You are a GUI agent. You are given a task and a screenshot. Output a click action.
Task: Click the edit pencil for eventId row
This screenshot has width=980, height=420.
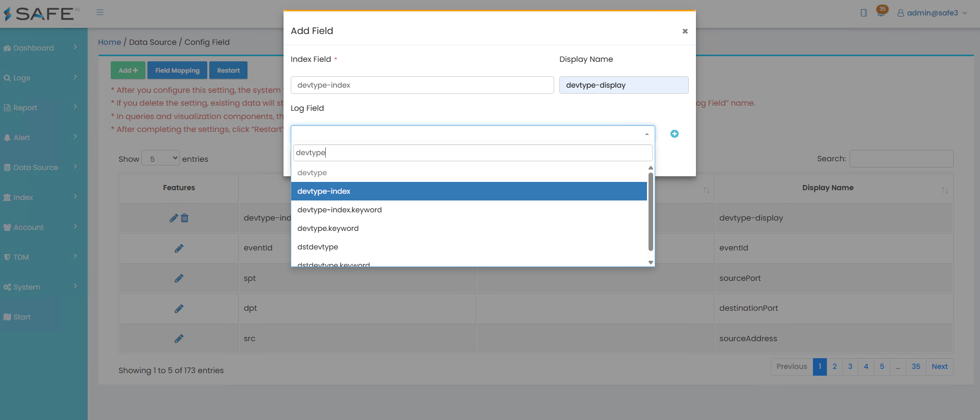pyautogui.click(x=179, y=248)
